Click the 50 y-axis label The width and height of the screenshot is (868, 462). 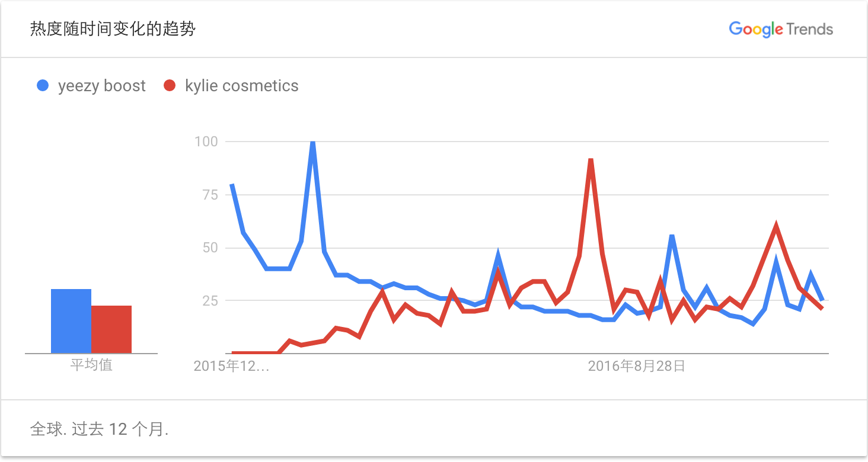[x=209, y=248]
